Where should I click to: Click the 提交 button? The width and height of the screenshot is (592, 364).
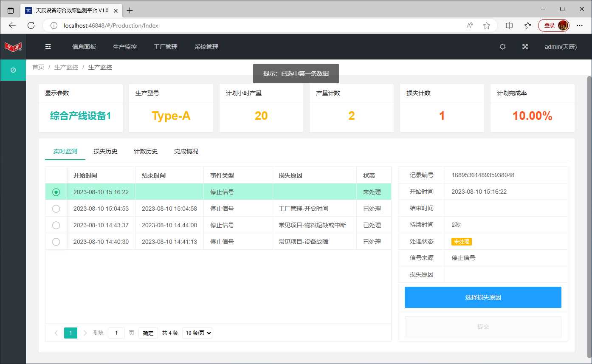tap(483, 327)
